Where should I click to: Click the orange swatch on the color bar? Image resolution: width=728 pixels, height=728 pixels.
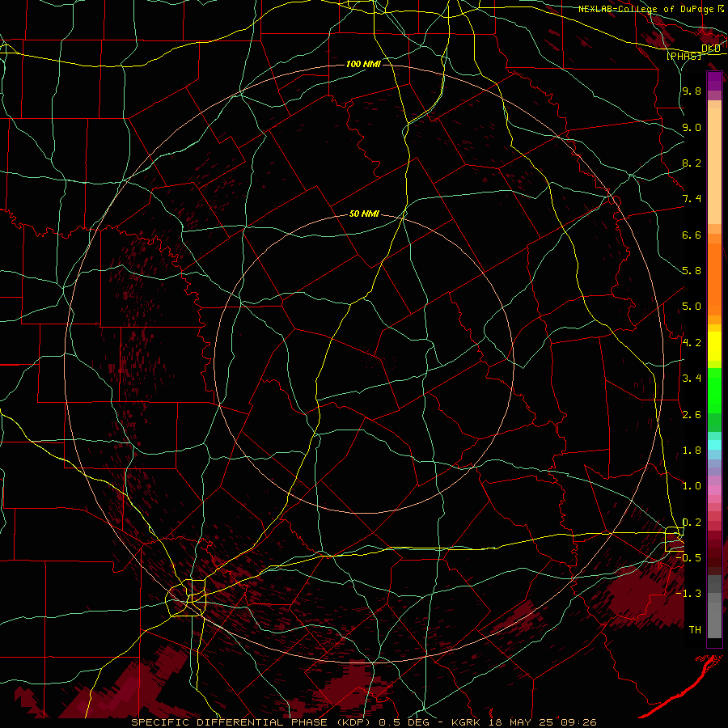point(714,279)
